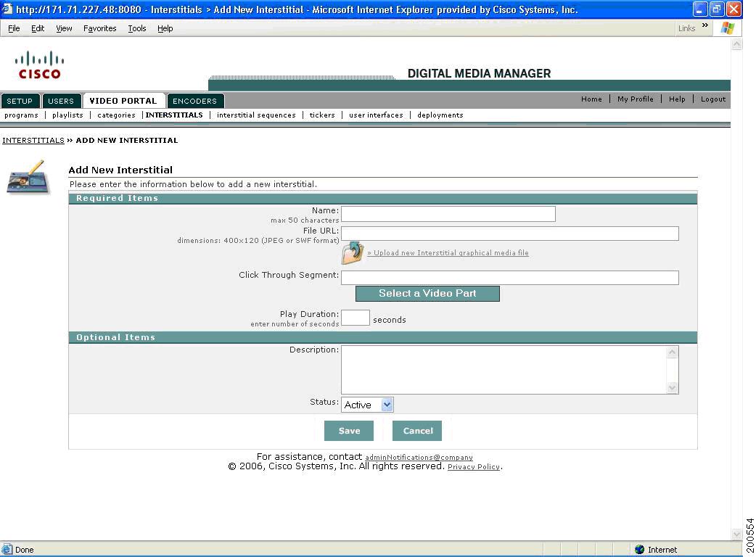Image resolution: width=756 pixels, height=557 pixels.
Task: Click the DIGITAL MEDIA MANAGER heading
Action: tap(480, 73)
